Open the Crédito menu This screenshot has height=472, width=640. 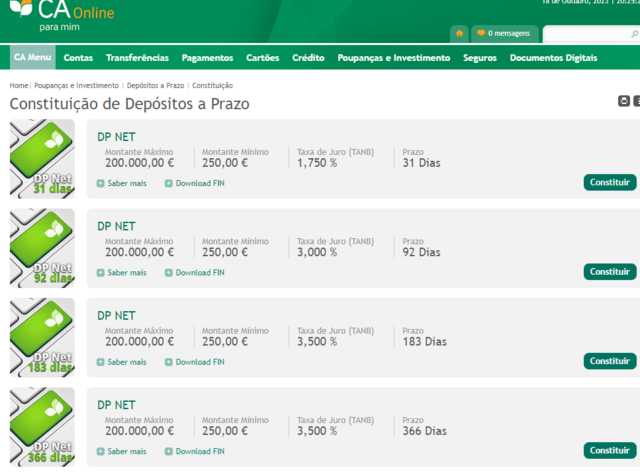pos(308,58)
